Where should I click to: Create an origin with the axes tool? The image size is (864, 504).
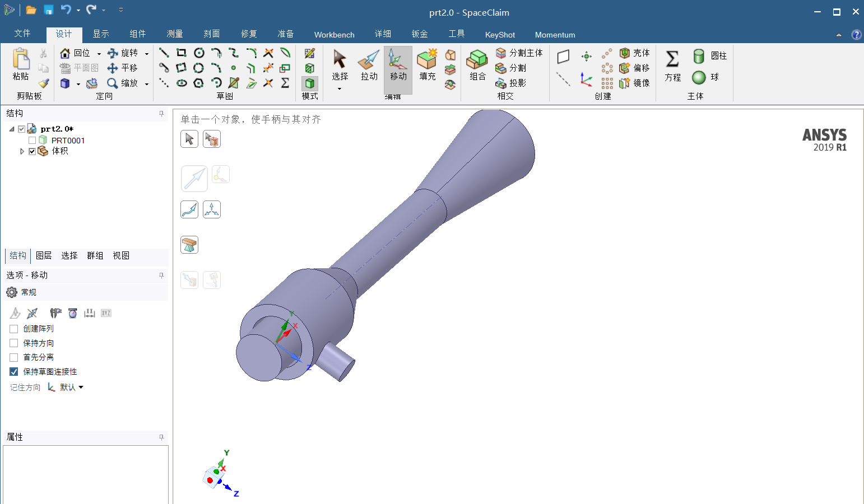pos(586,80)
